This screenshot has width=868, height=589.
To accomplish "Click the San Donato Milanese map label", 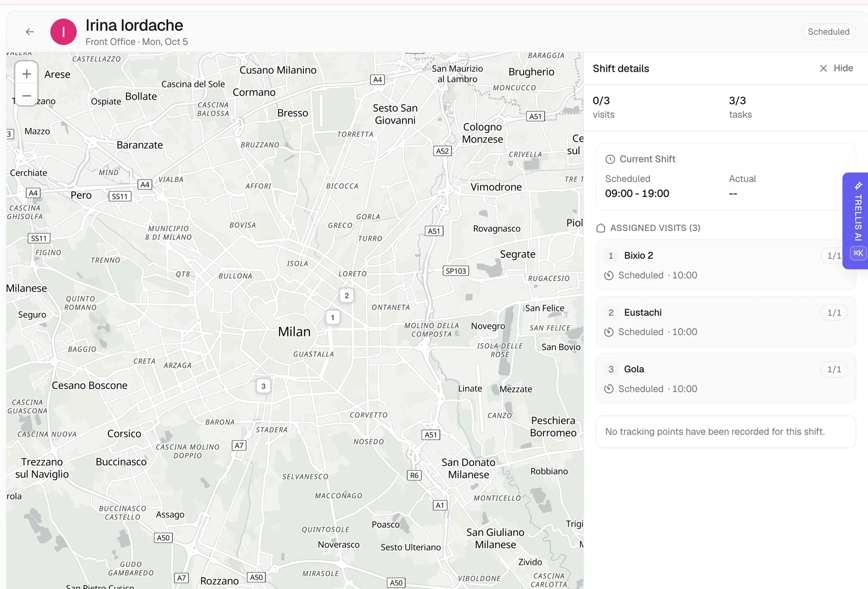I will [x=468, y=469].
